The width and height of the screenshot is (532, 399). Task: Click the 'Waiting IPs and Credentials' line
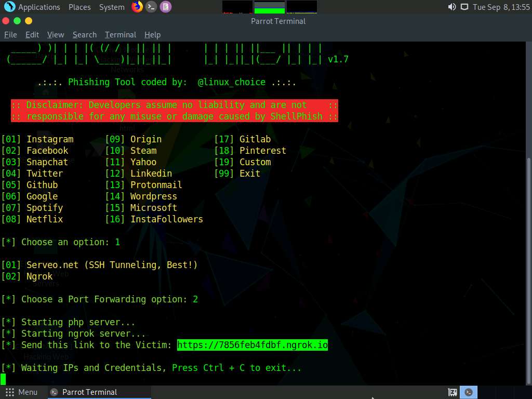[x=151, y=368]
